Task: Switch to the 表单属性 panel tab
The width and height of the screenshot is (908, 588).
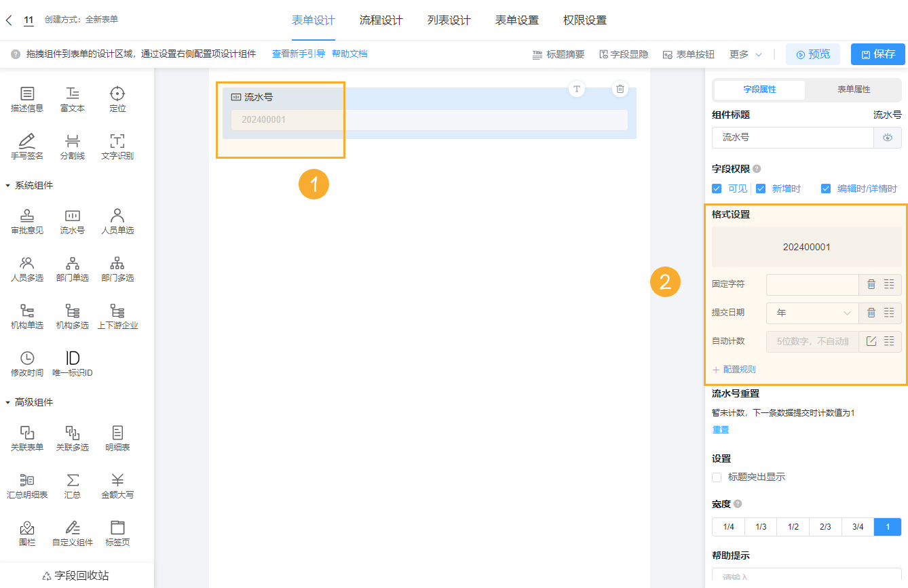Action: tap(850, 90)
